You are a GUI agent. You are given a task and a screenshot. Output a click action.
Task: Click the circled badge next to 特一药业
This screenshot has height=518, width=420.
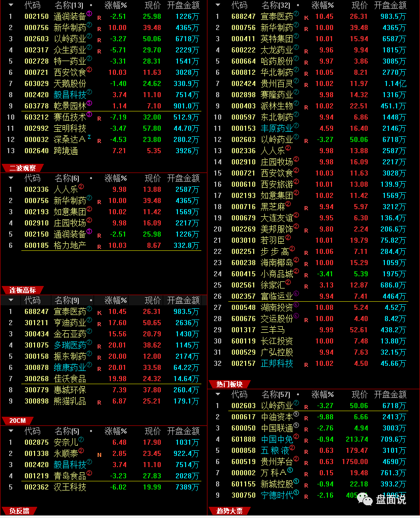coord(89,59)
